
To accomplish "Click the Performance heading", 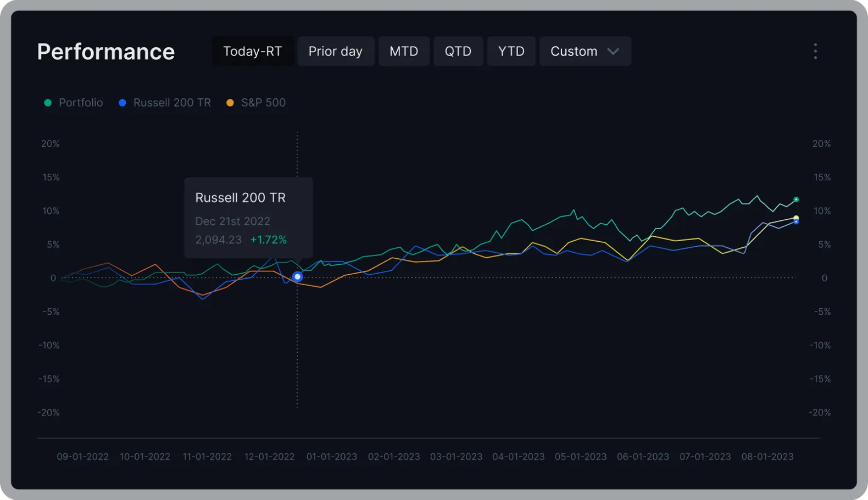I will click(x=106, y=52).
